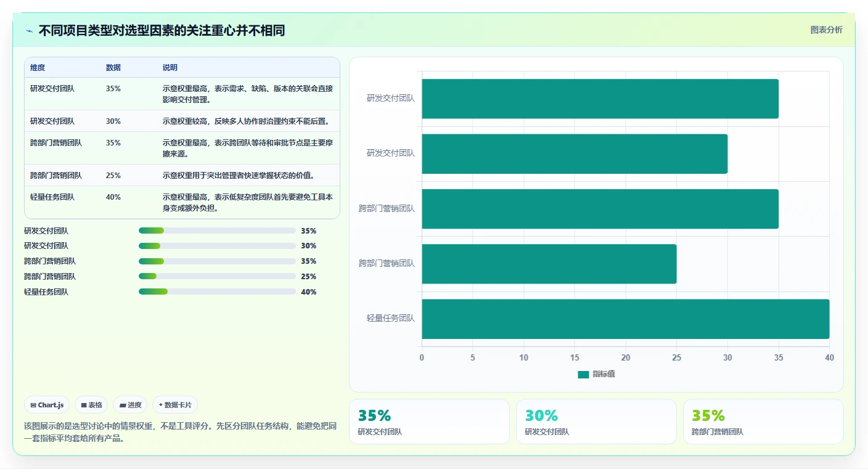
Task: Select the 维度 column header
Action: tap(38, 68)
